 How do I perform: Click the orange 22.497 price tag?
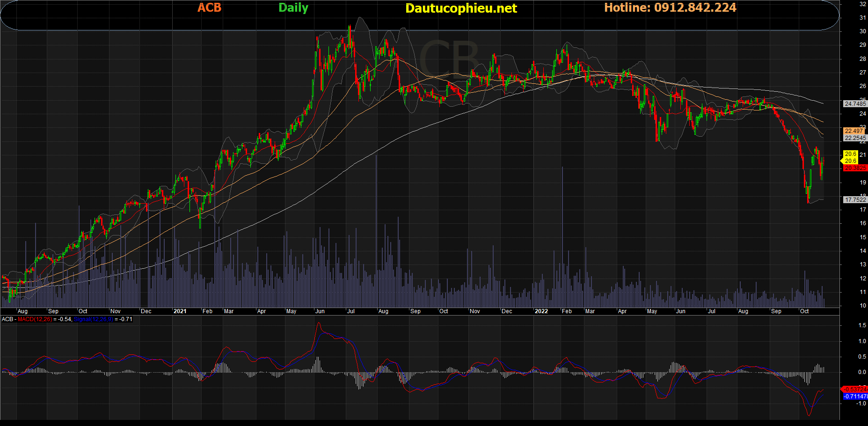854,131
